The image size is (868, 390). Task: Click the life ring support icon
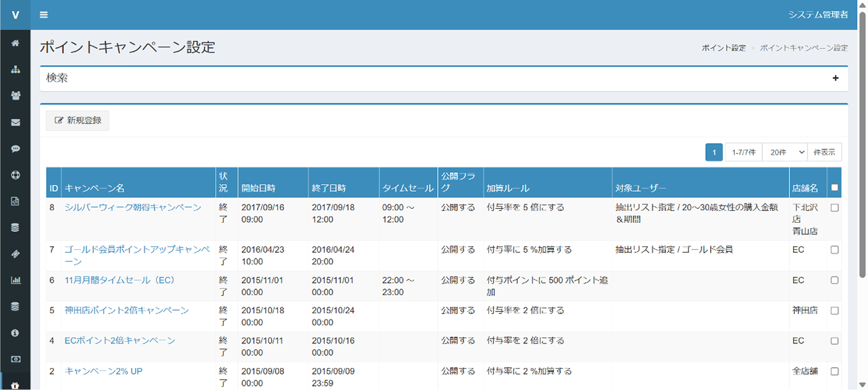[x=15, y=175]
